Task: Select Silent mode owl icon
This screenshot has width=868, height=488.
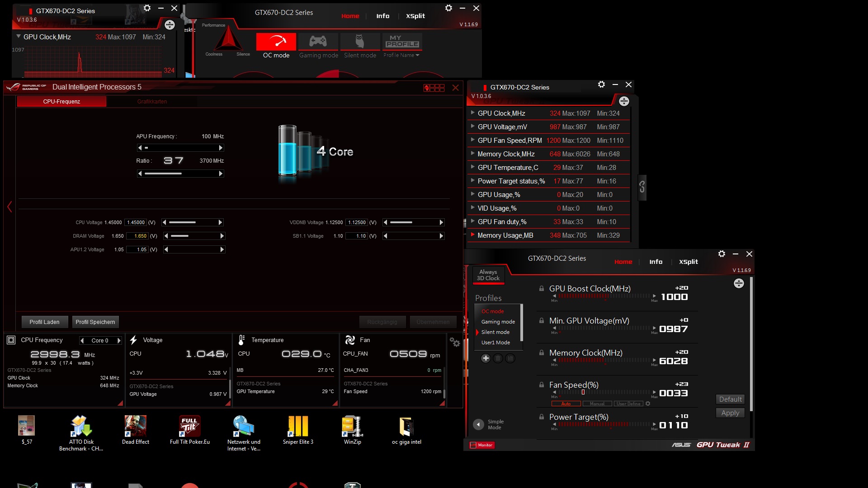Action: 360,42
